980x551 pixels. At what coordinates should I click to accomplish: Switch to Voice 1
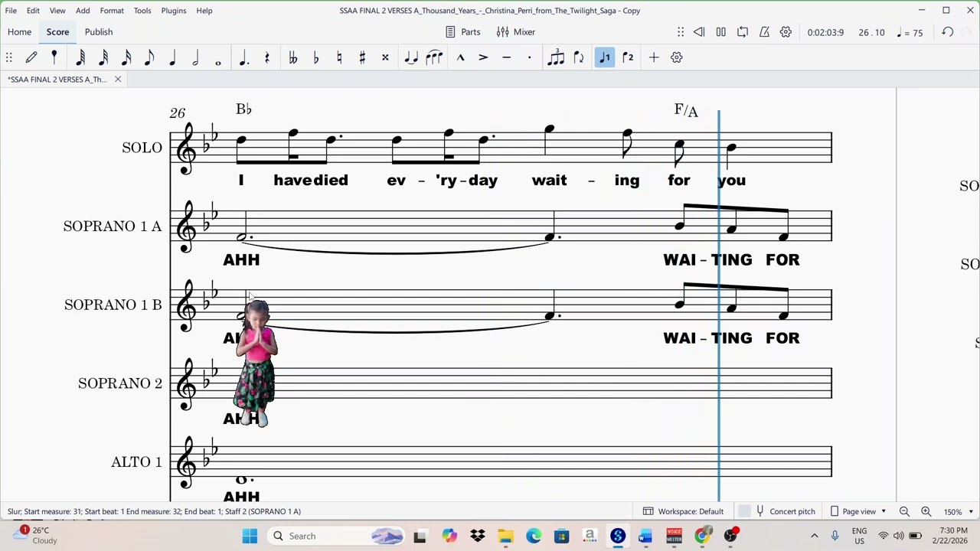(605, 57)
